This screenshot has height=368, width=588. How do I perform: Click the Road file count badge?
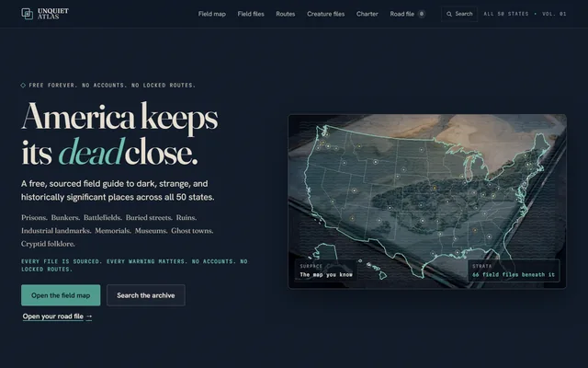[422, 14]
